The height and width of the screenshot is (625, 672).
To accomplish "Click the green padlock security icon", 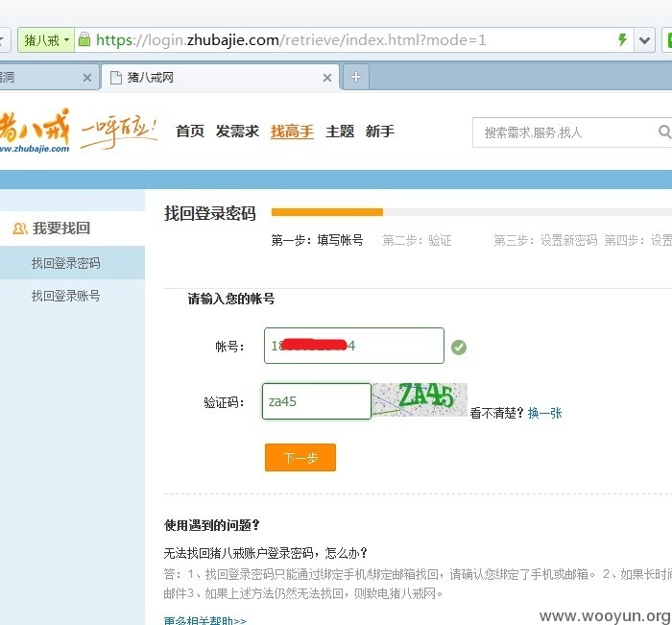I will [x=84, y=40].
